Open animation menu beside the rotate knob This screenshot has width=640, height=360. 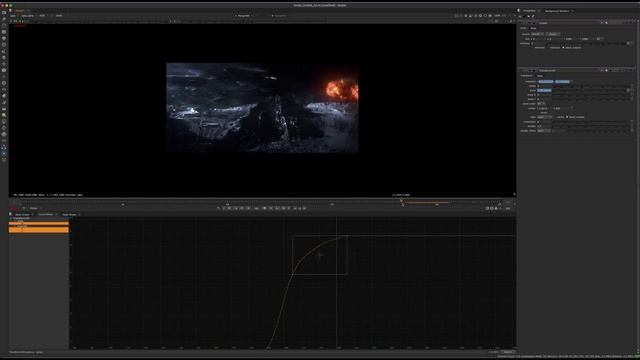pyautogui.click(x=632, y=86)
